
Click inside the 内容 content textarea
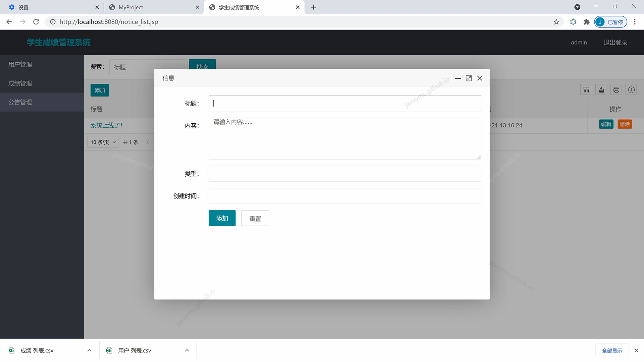[345, 138]
